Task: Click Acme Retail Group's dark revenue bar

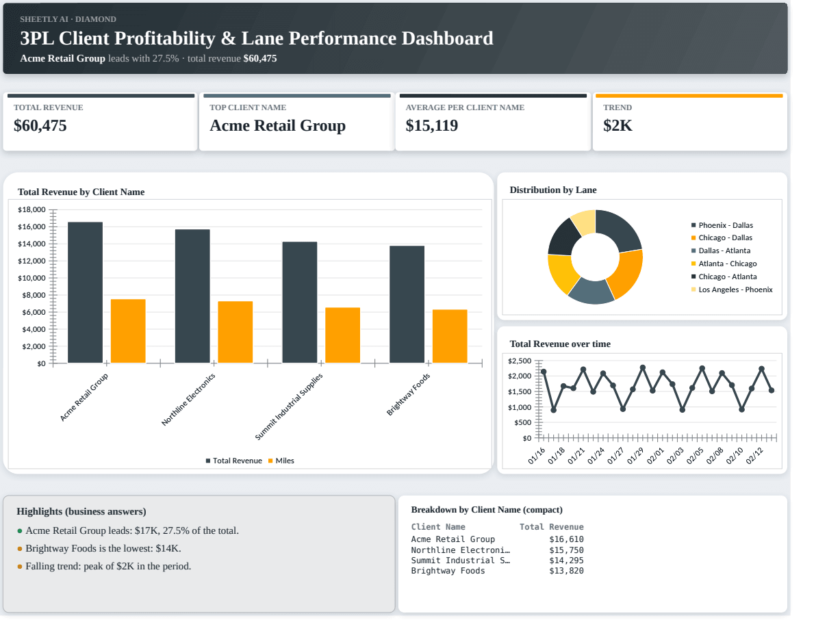Action: pos(85,292)
